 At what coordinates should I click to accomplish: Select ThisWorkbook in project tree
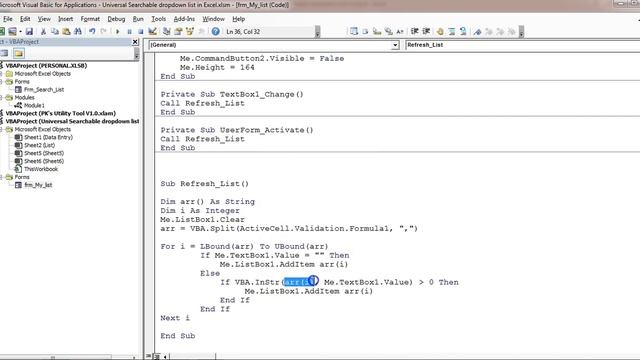pyautogui.click(x=41, y=169)
